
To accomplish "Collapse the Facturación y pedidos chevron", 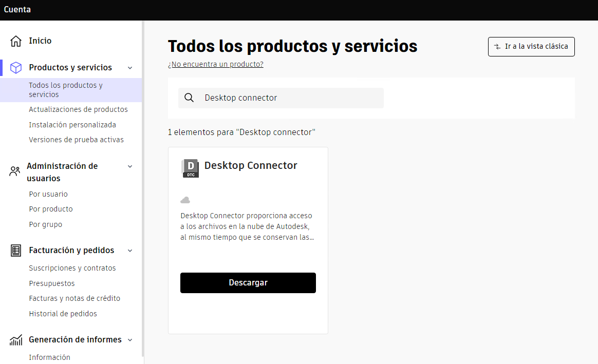I will pos(130,251).
